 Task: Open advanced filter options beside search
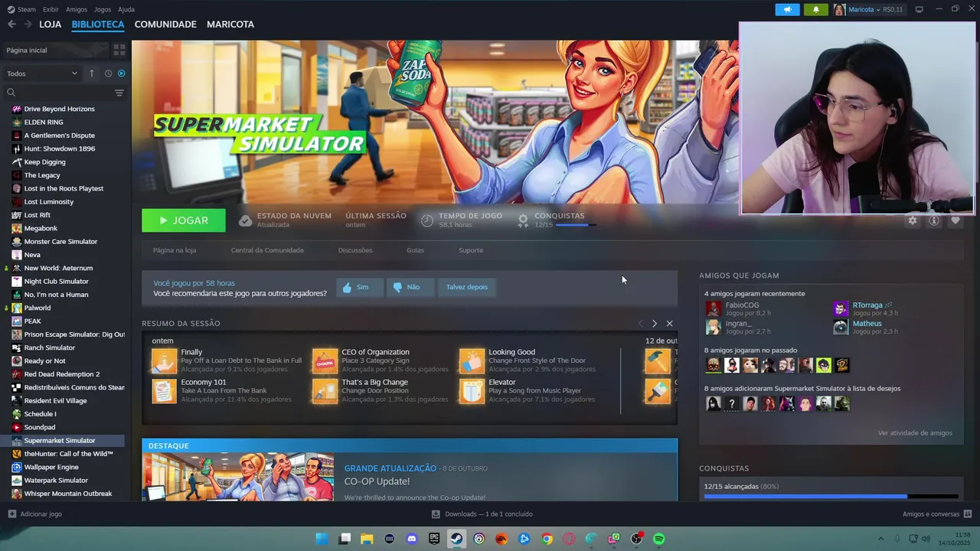coord(119,93)
